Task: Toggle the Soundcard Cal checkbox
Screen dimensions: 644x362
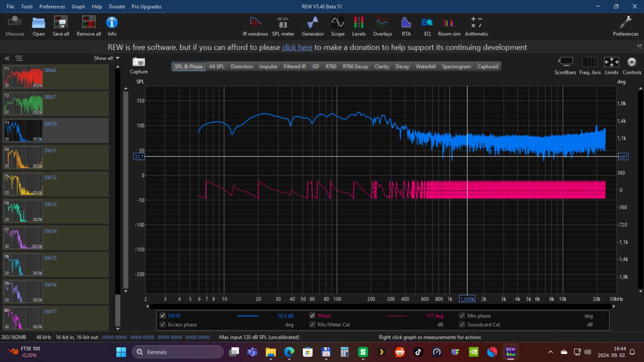Action: click(462, 324)
